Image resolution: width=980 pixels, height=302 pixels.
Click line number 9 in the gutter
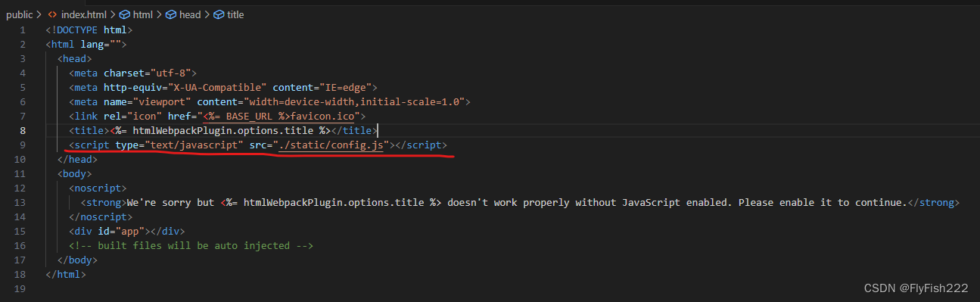(23, 145)
